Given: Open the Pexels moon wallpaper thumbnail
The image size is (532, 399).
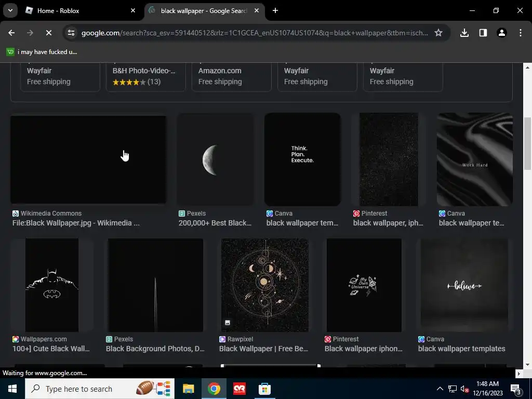Looking at the screenshot, I should pyautogui.click(x=216, y=159).
